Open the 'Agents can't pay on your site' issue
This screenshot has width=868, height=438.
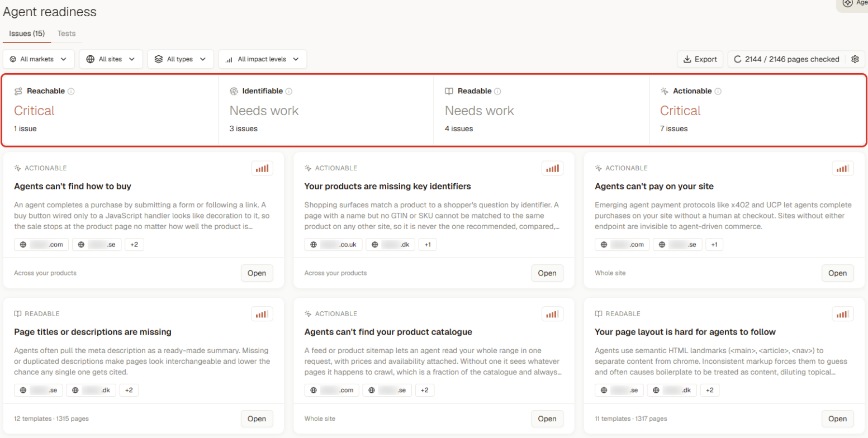click(x=838, y=273)
